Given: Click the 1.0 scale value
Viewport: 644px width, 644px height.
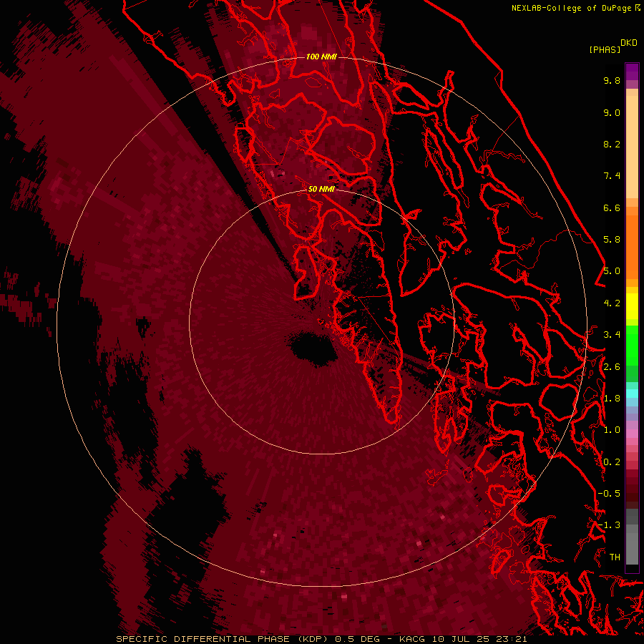Looking at the screenshot, I should click(x=612, y=430).
